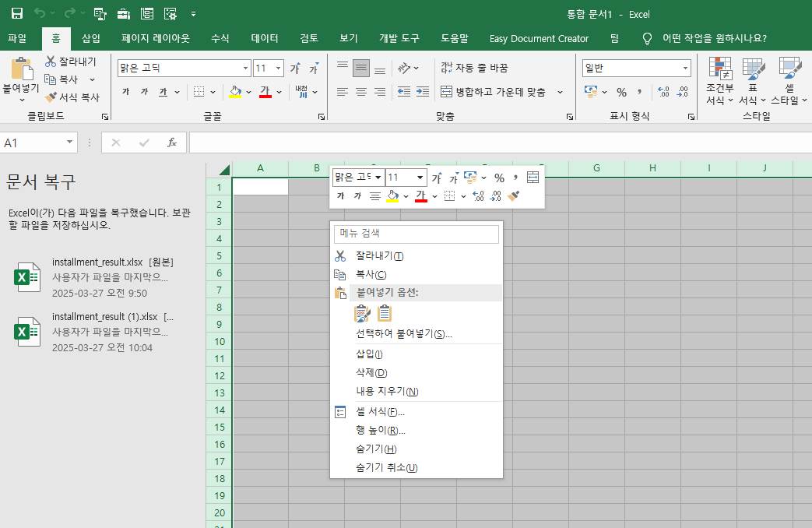Copy selection using ribbon Copy icon
The height and width of the screenshot is (528, 812).
click(x=51, y=79)
